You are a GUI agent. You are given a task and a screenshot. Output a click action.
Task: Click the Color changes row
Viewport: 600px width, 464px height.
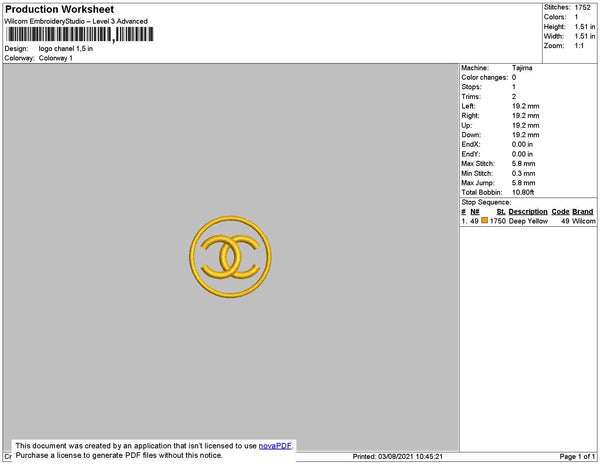pyautogui.click(x=489, y=77)
